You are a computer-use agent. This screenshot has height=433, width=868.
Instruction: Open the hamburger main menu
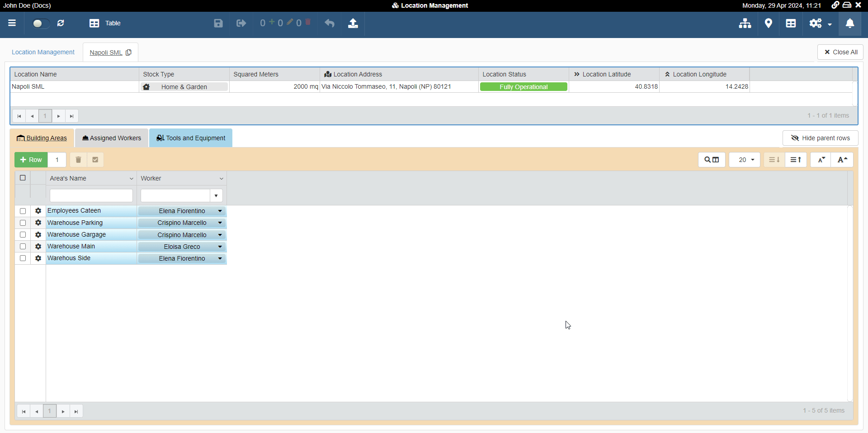12,23
